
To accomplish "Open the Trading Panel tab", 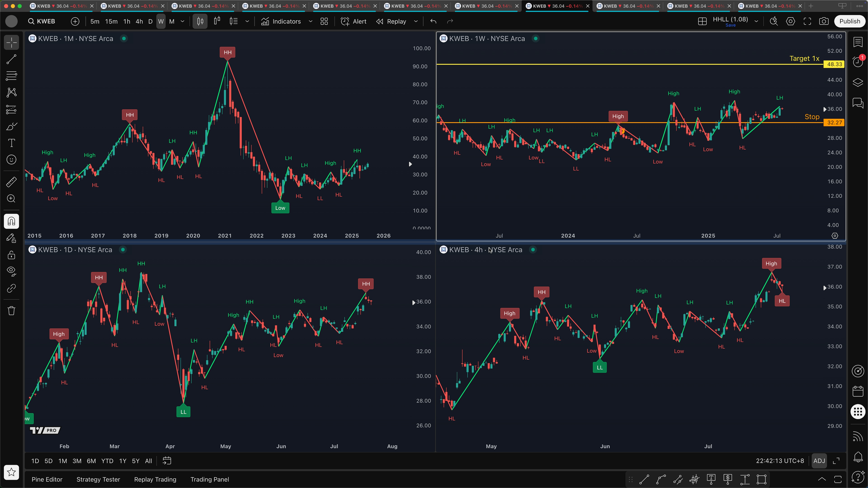I will click(210, 479).
